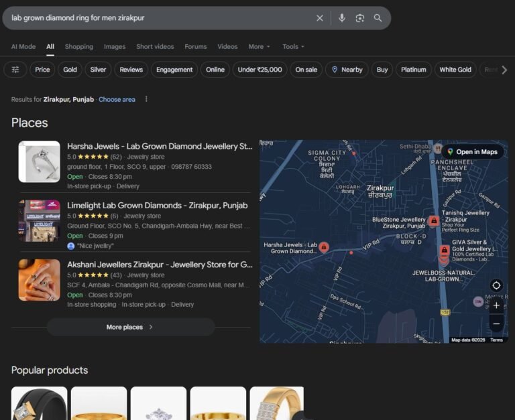This screenshot has height=420, width=515.
Task: Click JEWELBOSS-NATURAL LAB-GROWN map label
Action: click(443, 276)
